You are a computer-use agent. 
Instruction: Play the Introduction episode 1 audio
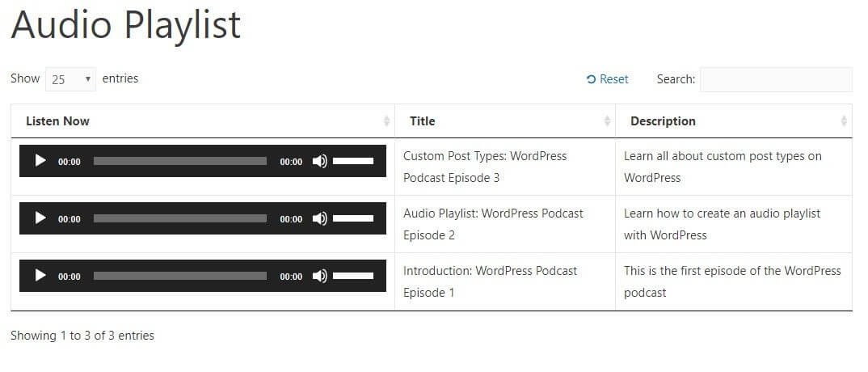pyautogui.click(x=40, y=276)
